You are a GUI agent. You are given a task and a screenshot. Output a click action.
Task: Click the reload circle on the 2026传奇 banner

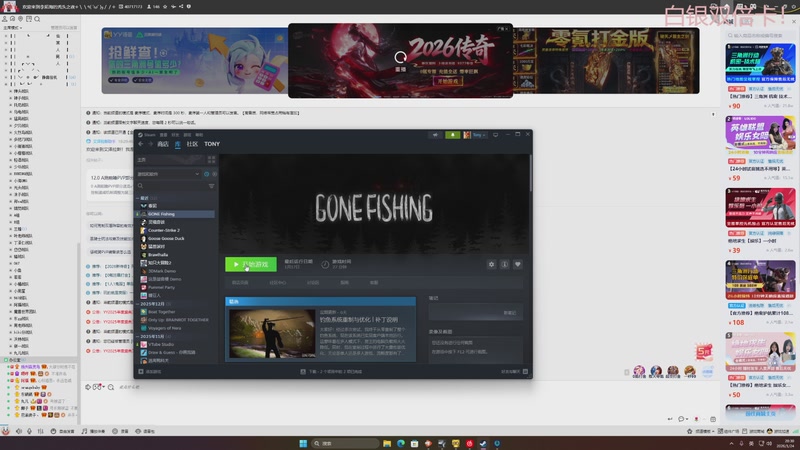click(401, 57)
